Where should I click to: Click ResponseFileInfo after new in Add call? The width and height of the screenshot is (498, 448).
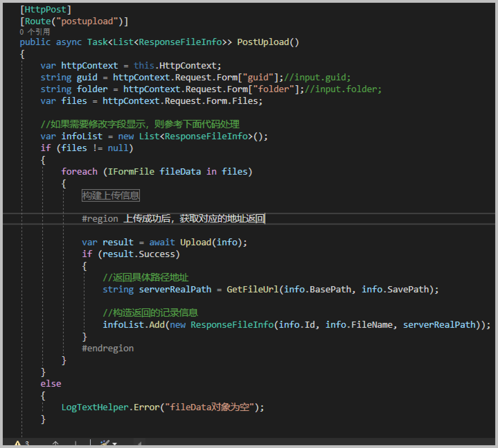click(232, 325)
